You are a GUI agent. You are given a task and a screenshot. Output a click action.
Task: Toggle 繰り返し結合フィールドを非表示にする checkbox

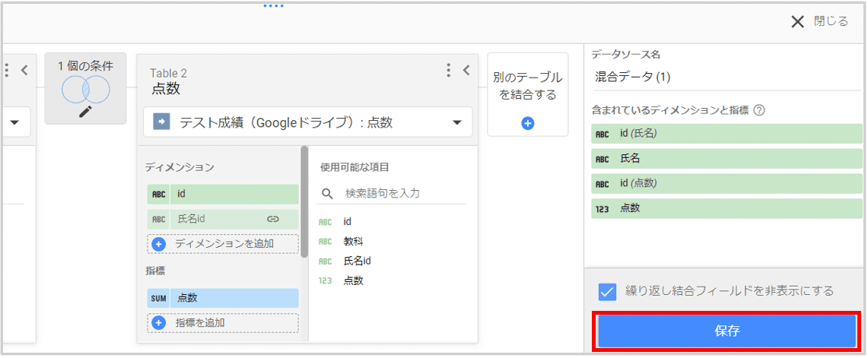(x=607, y=291)
